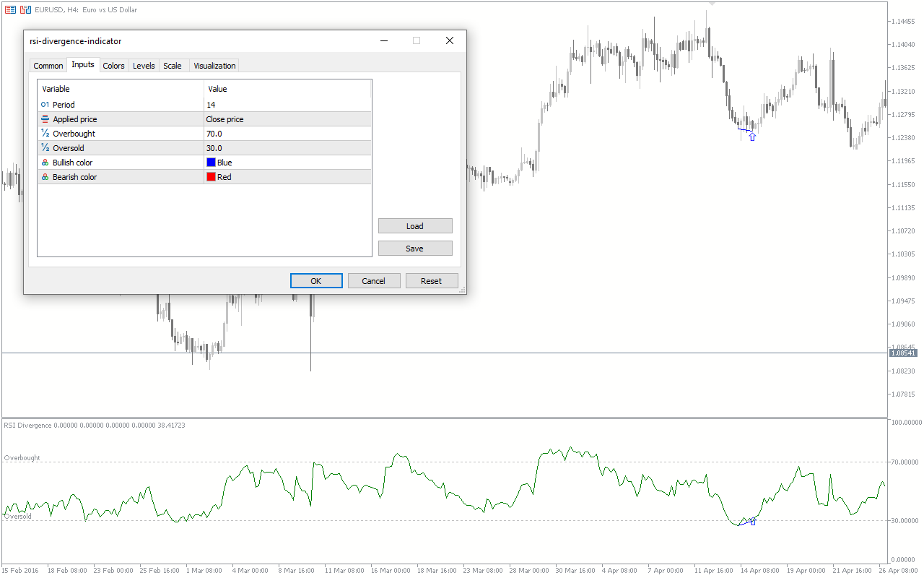Select the Oversold variable label
Screen dimensions: 924x578
coord(68,148)
